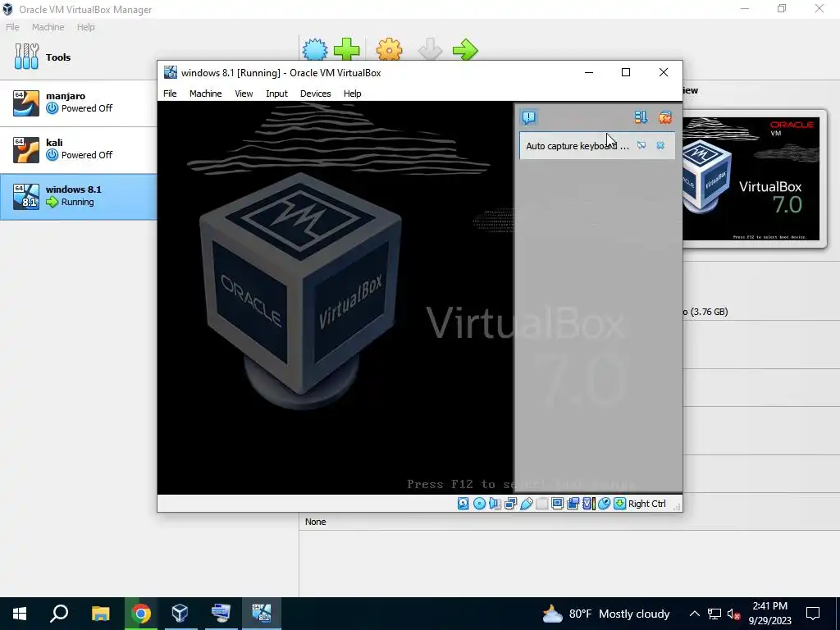
Task: Select the kali virtual machine
Action: [78, 149]
